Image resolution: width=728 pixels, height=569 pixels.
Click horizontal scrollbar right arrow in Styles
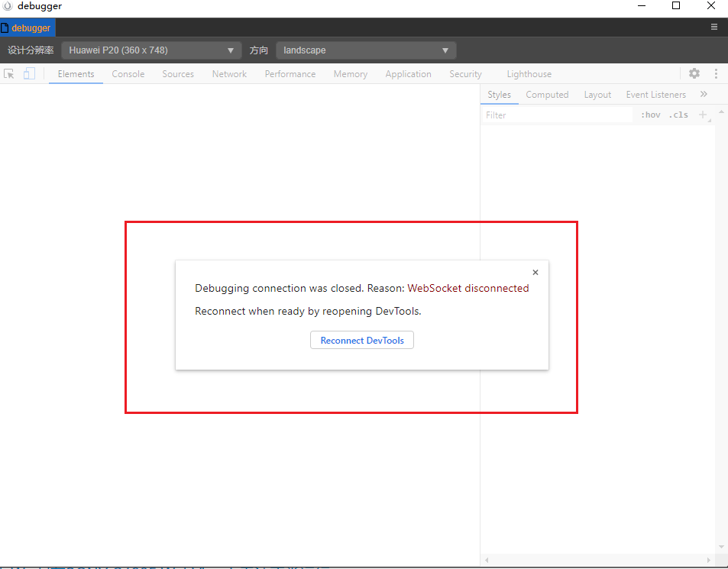pyautogui.click(x=708, y=560)
